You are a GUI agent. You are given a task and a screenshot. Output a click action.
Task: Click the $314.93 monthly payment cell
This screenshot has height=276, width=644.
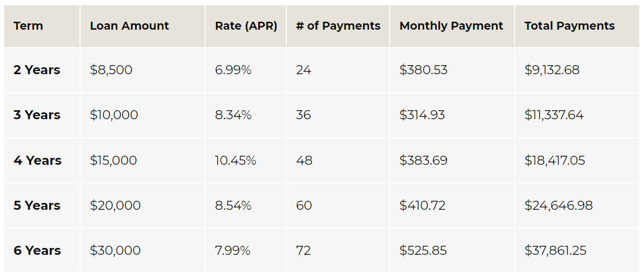coord(422,115)
